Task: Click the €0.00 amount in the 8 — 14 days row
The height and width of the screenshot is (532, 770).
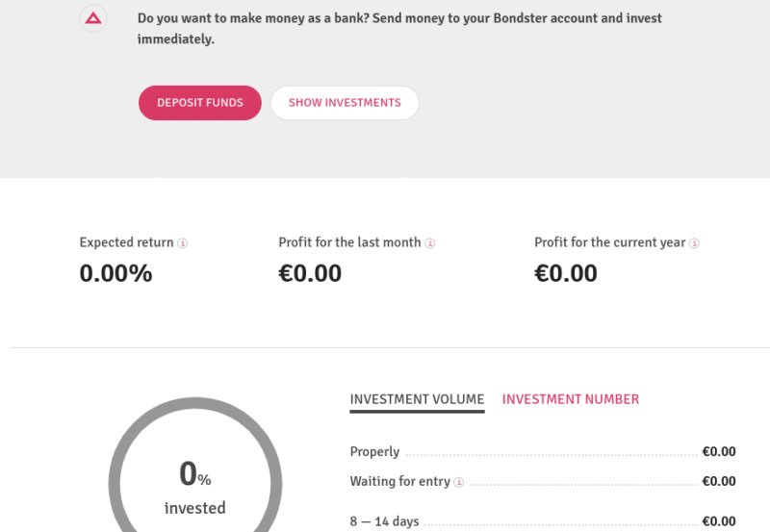Action: (x=719, y=521)
